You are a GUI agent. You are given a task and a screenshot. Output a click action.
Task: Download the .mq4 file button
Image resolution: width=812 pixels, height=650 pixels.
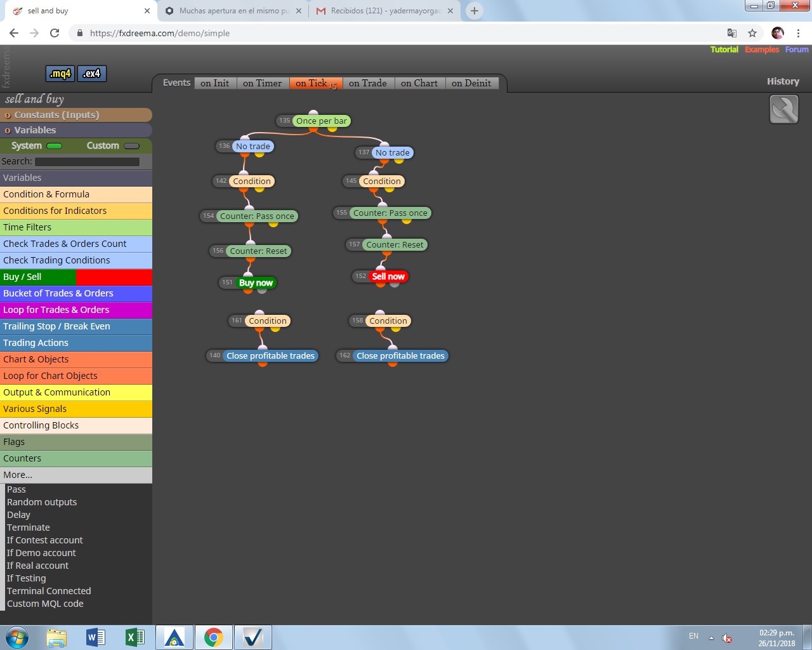pyautogui.click(x=60, y=74)
